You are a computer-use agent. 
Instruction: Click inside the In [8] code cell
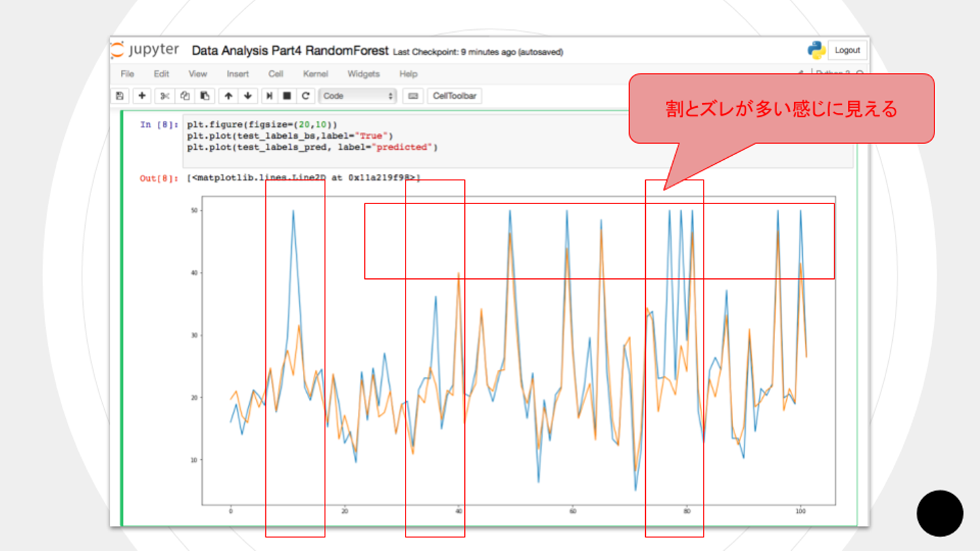click(x=519, y=141)
